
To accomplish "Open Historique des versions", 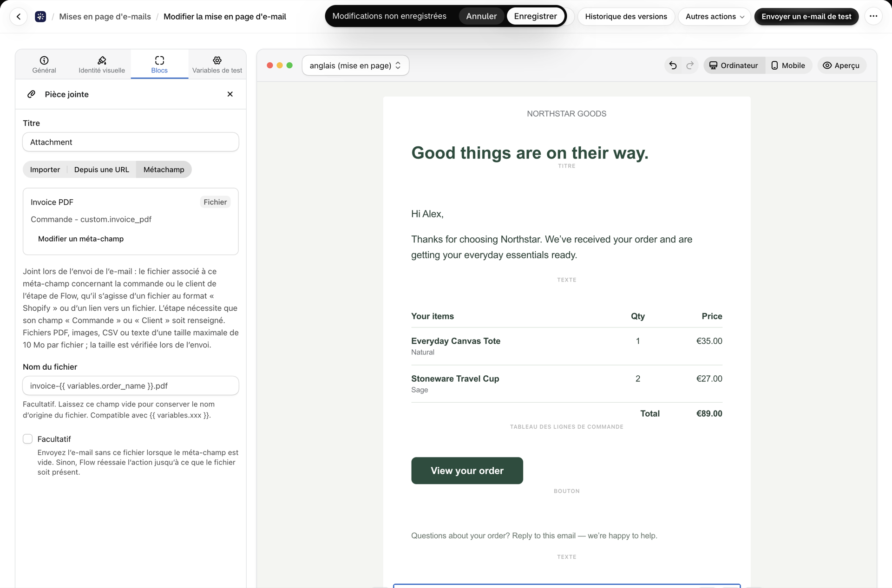I will tap(626, 17).
